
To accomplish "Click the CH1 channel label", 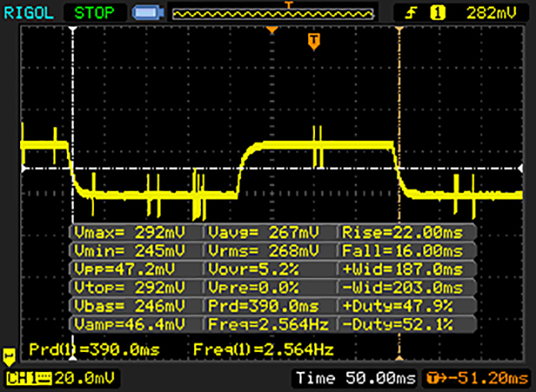I will coord(23,379).
